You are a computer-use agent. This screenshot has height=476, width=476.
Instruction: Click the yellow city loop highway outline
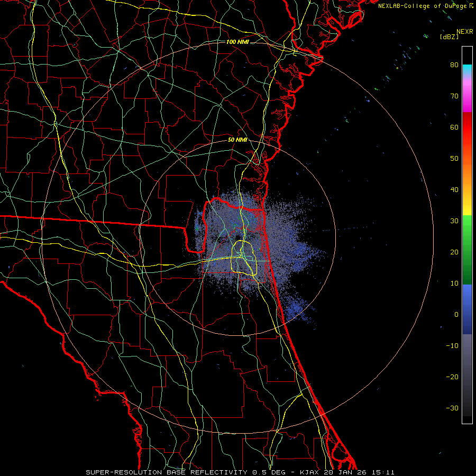244,258
